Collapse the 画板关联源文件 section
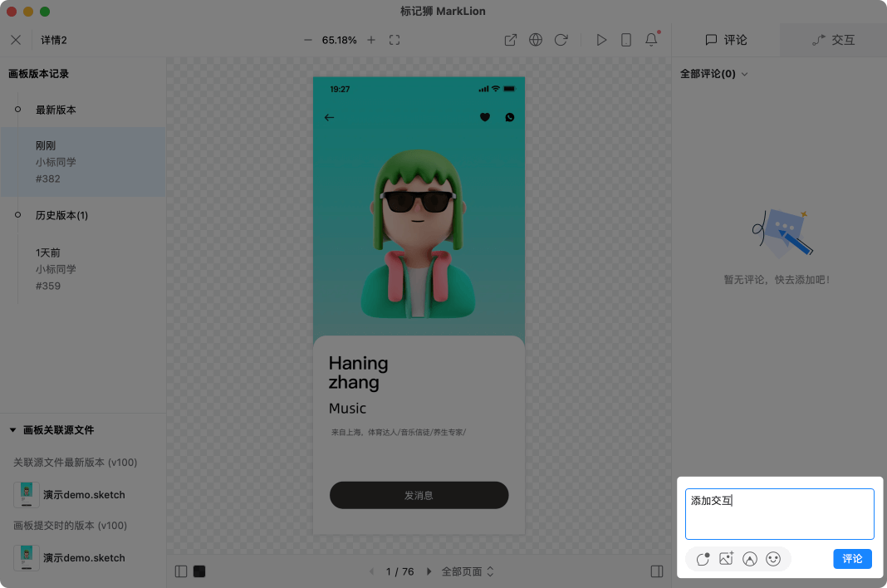 tap(13, 430)
